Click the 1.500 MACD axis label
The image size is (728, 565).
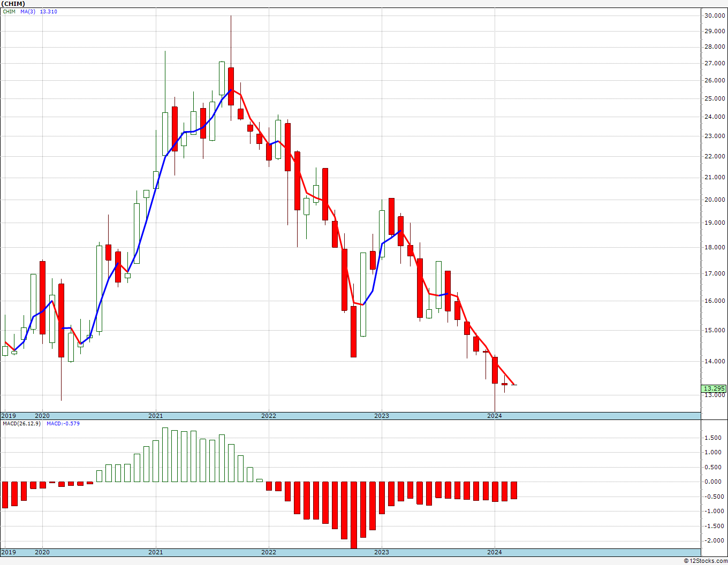click(x=714, y=438)
